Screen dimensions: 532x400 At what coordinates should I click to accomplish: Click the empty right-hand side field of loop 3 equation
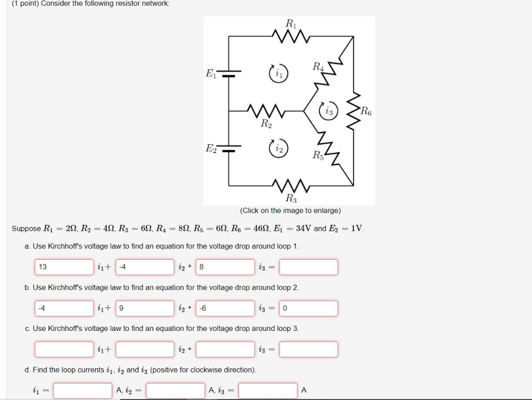point(308,349)
